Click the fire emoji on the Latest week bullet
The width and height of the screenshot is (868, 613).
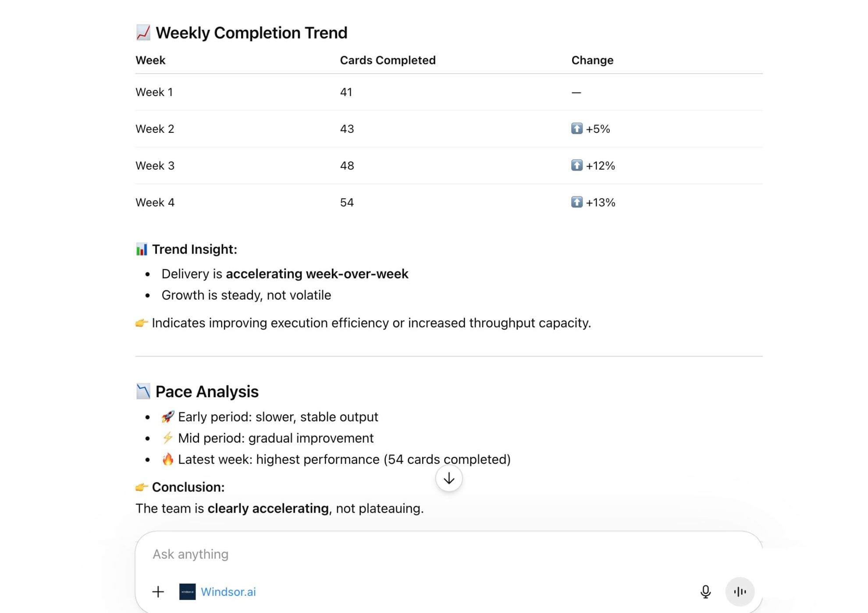click(168, 459)
